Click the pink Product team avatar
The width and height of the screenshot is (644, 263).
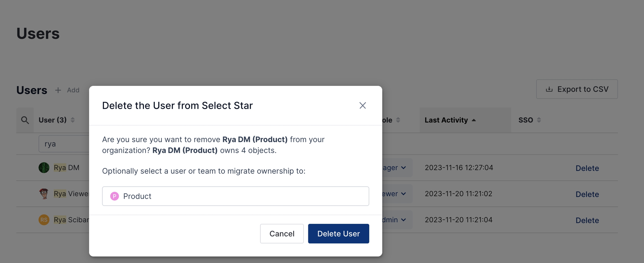114,196
